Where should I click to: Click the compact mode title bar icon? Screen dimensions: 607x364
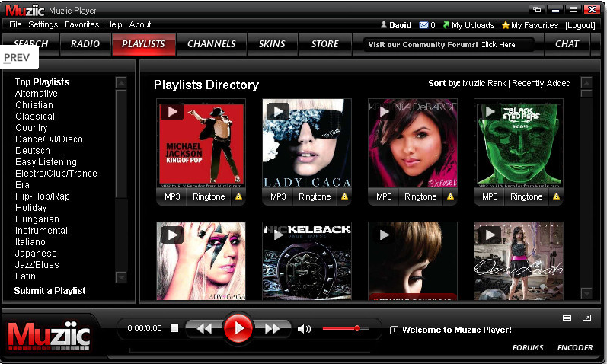click(536, 9)
